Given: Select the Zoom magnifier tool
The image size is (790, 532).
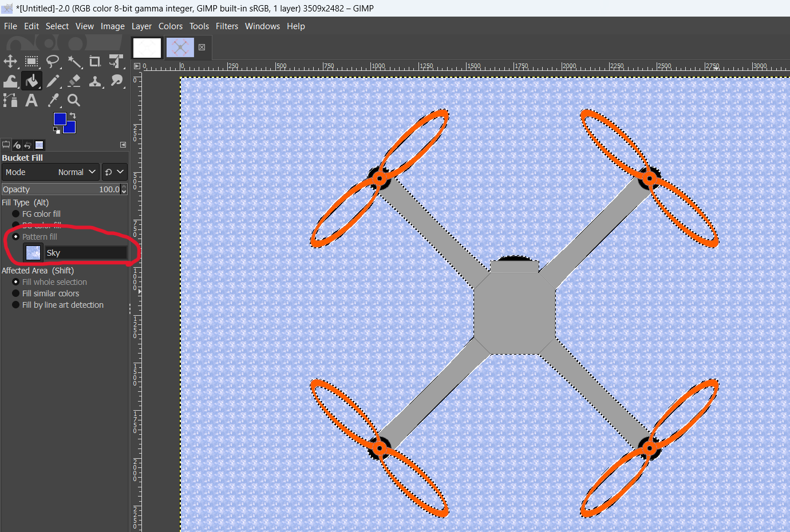Looking at the screenshot, I should pos(74,101).
